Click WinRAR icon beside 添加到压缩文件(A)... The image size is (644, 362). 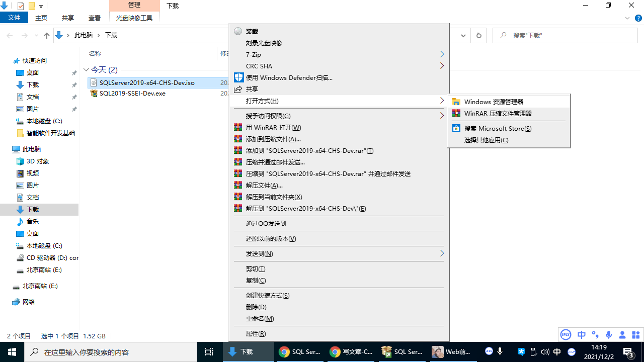tap(238, 139)
